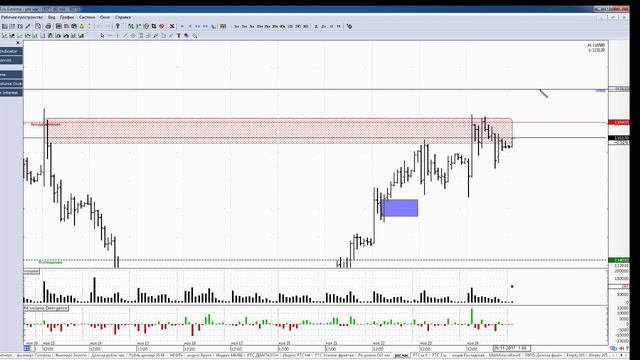Open the Справка menu
This screenshot has width=640, height=360.
(x=123, y=17)
